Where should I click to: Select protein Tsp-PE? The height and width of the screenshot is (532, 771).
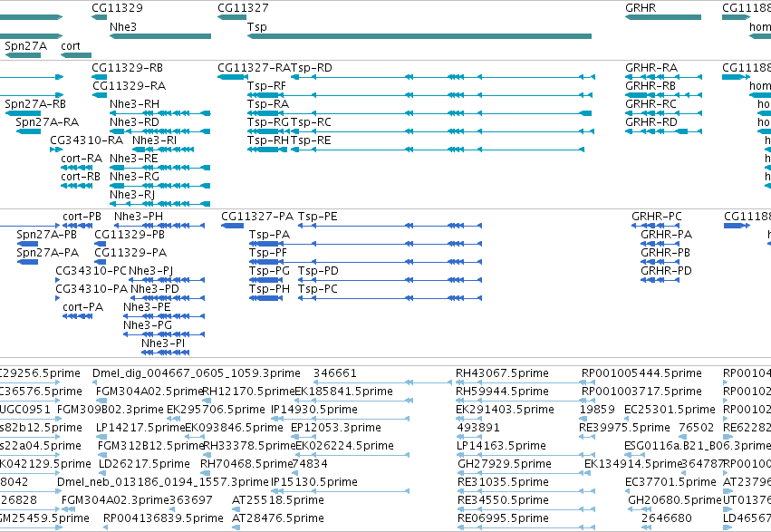(390, 227)
